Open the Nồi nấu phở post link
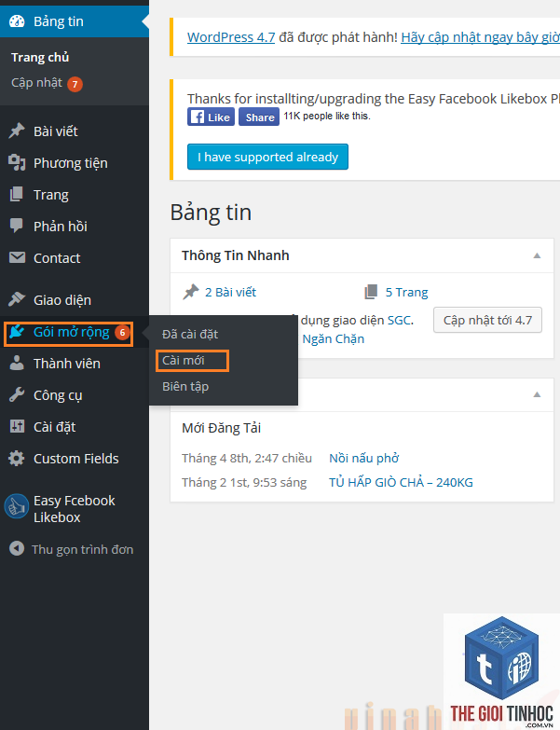The image size is (560, 730). [363, 458]
